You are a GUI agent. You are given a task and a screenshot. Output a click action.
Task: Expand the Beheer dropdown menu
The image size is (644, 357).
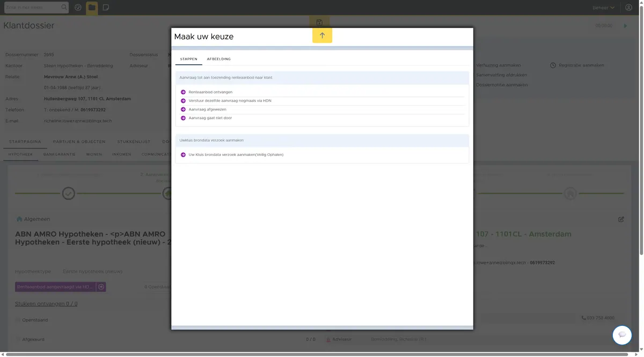(603, 8)
